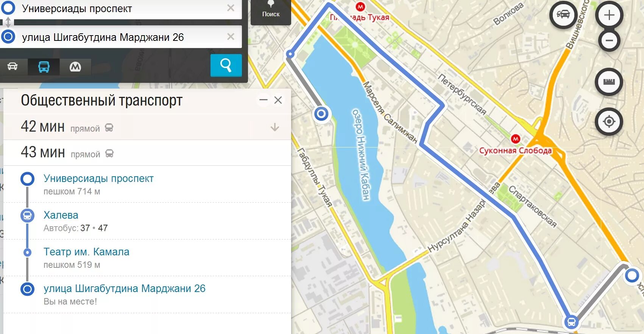
Task: Clear the Универсиады проспект start field
Action: point(231,8)
